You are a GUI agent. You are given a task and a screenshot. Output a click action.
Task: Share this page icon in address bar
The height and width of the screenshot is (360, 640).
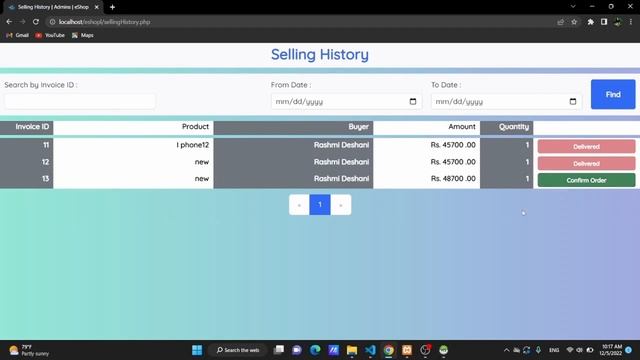(560, 22)
